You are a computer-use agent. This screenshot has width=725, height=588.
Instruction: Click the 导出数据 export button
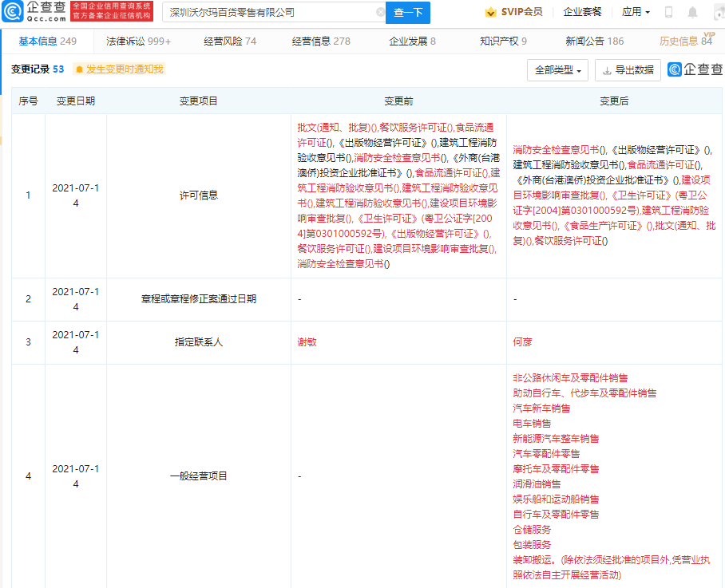(x=630, y=69)
